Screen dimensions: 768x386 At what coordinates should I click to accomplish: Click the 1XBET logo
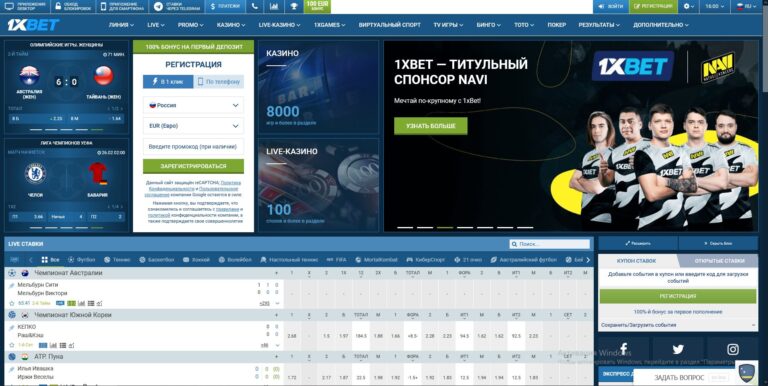pyautogui.click(x=33, y=24)
